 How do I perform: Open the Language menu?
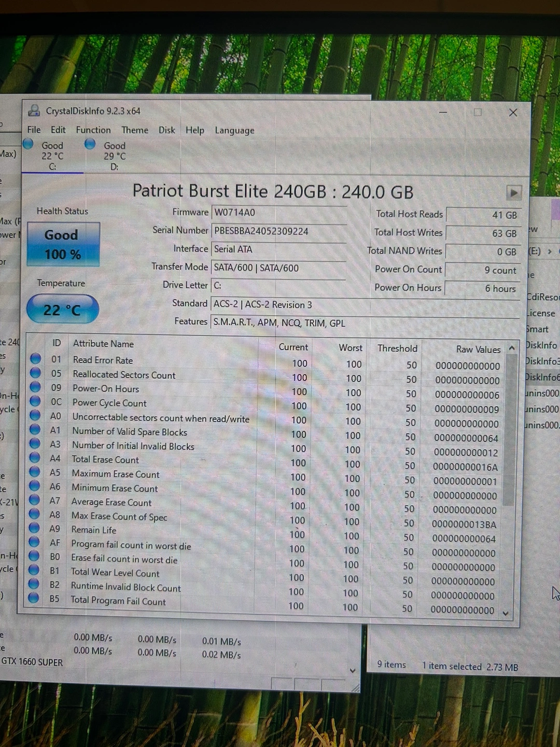point(234,131)
